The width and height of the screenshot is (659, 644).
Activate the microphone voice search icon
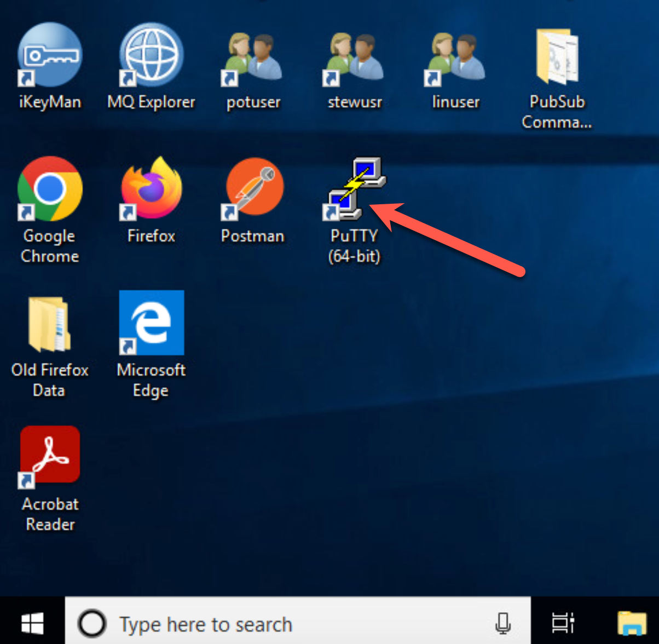click(503, 623)
